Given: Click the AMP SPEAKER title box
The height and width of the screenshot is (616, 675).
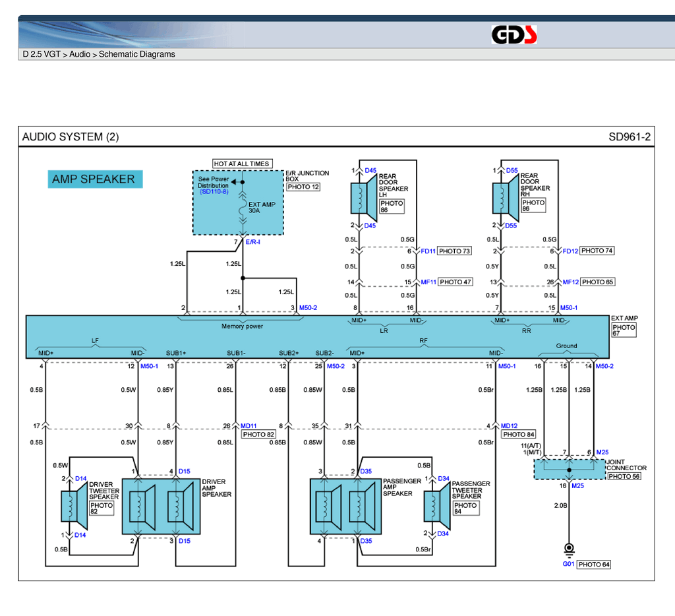Looking at the screenshot, I should pyautogui.click(x=94, y=179).
